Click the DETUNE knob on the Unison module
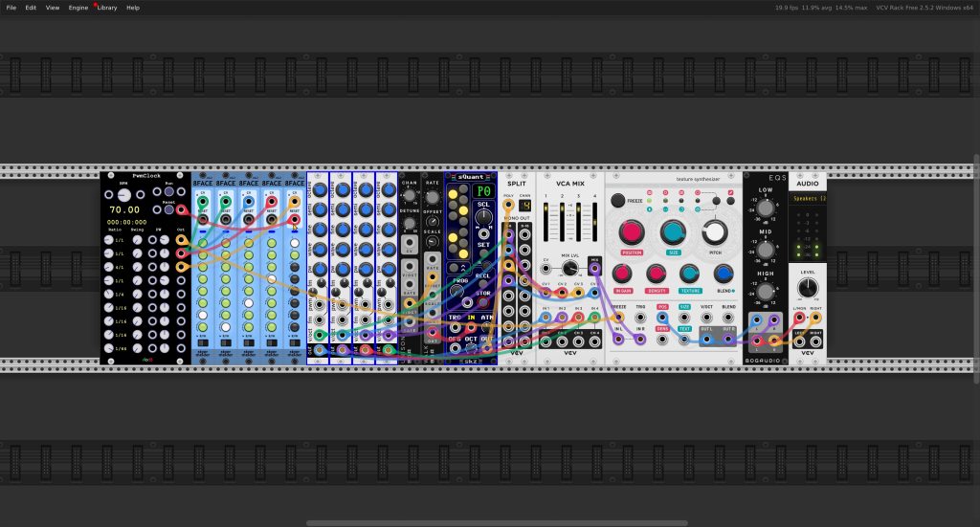 [410, 223]
